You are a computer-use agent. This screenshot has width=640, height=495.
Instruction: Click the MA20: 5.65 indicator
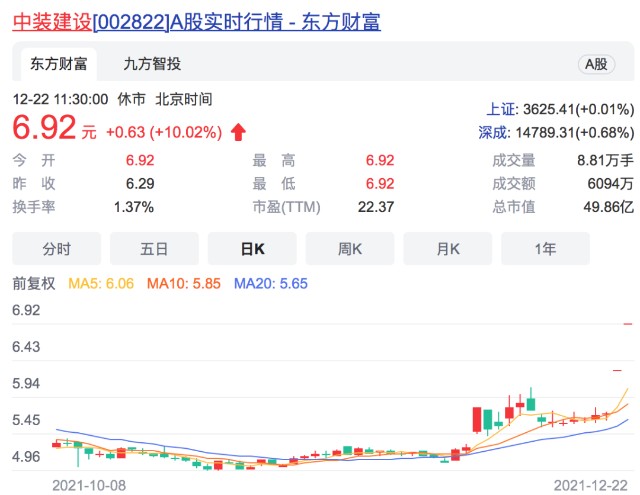(x=271, y=283)
